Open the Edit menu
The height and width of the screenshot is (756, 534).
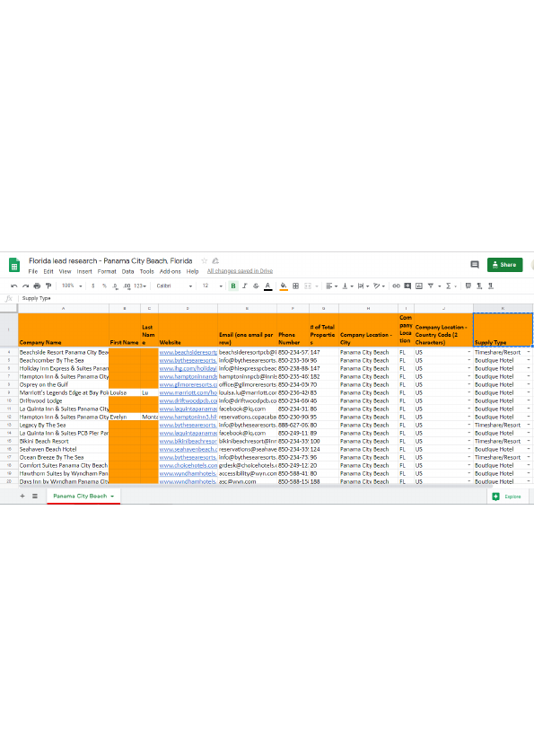(48, 271)
